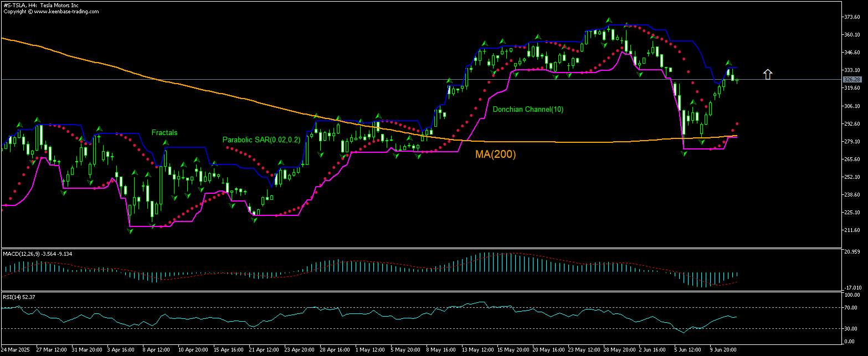
Task: Click the 13 May 12:00 time label
Action: [477, 350]
